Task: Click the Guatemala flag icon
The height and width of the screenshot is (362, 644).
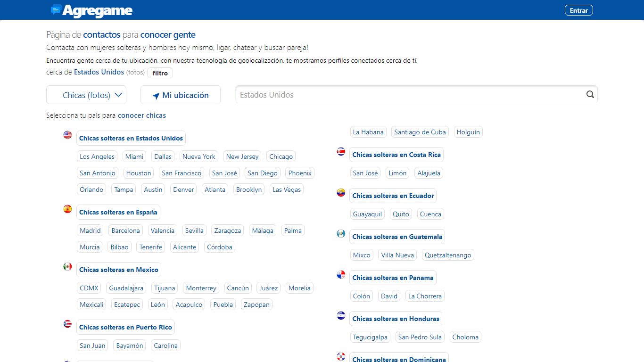Action: (341, 234)
